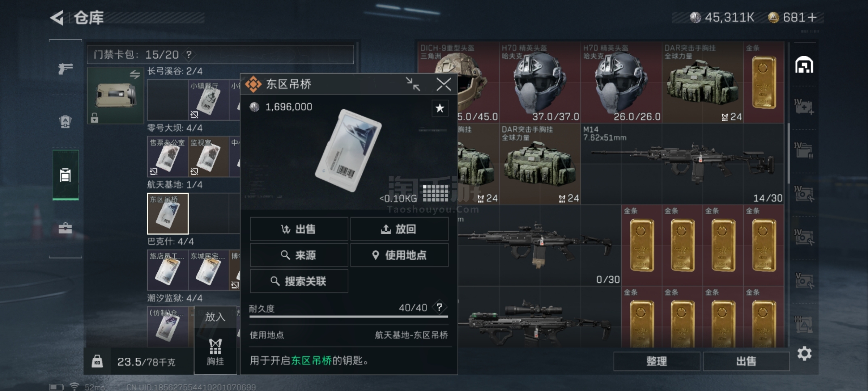Select the keycard pouch sidebar tab
868x391 pixels.
tap(65, 175)
